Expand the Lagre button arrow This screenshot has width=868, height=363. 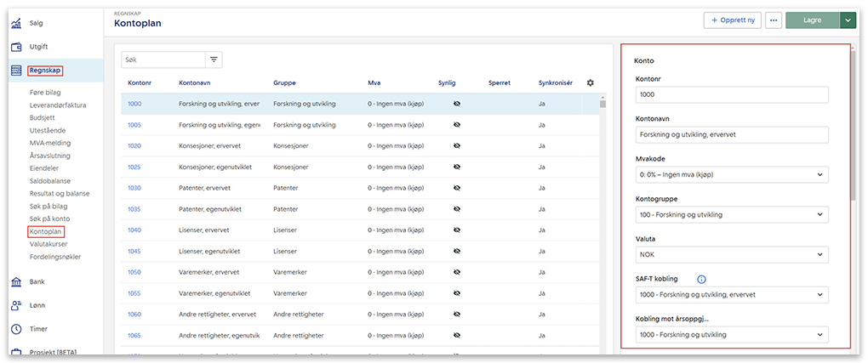pyautogui.click(x=848, y=20)
